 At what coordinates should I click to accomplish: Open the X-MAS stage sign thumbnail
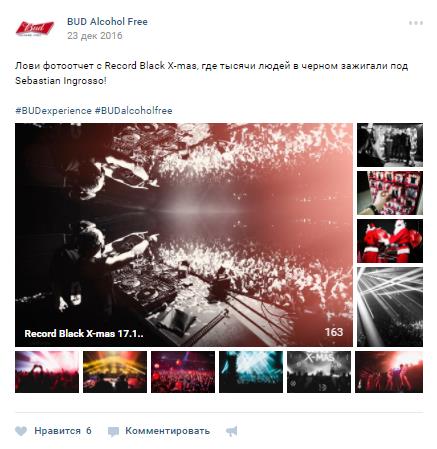[x=319, y=372]
